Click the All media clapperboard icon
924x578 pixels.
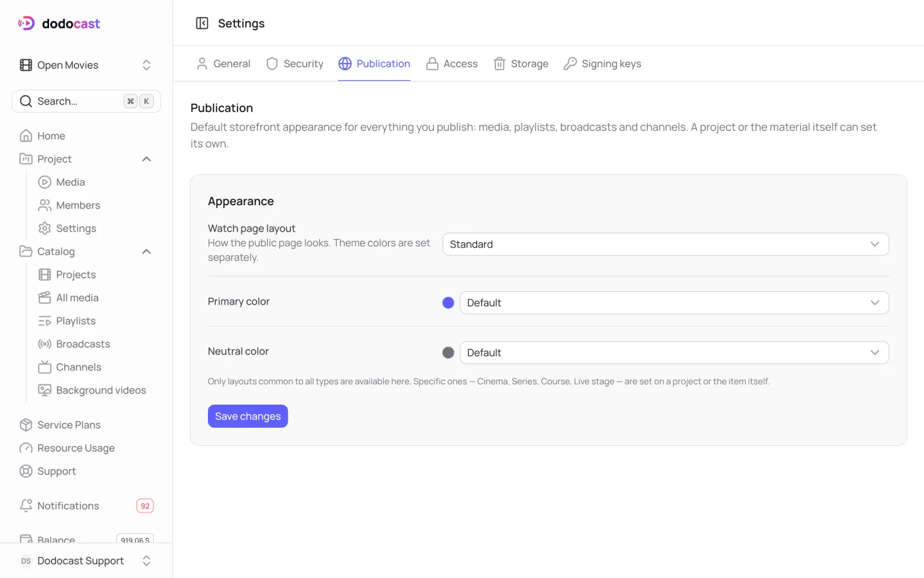pyautogui.click(x=44, y=298)
